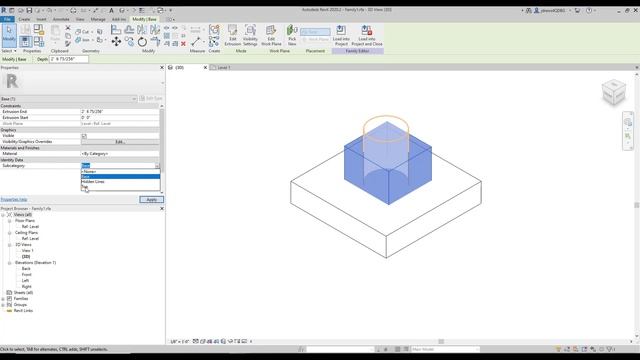
Task: Click the Depth input field
Action: (69, 59)
